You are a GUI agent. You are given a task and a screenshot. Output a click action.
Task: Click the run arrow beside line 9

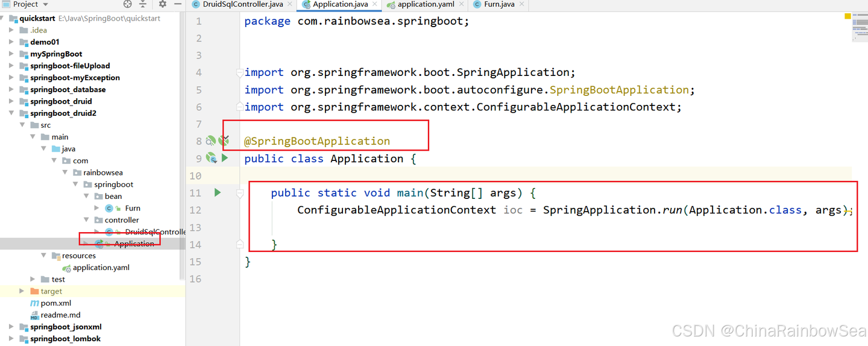(225, 158)
